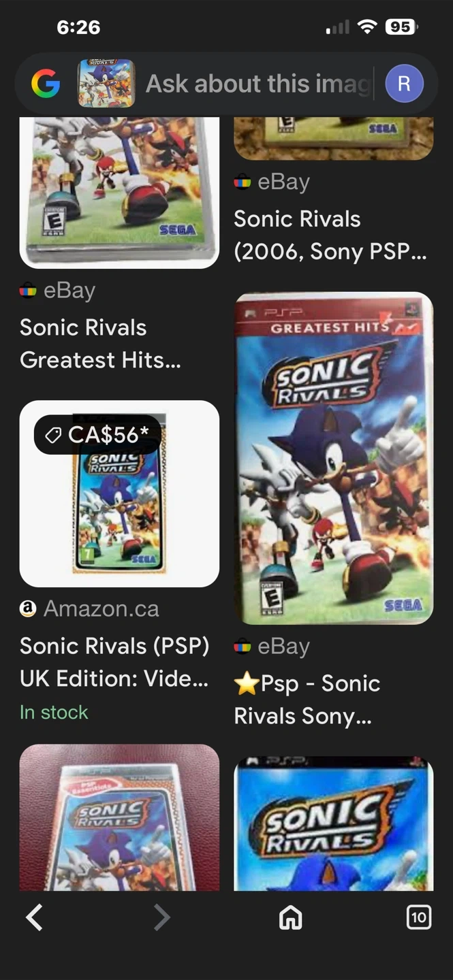Tap the top-left sealed game case image
The height and width of the screenshot is (980, 453).
(x=119, y=192)
